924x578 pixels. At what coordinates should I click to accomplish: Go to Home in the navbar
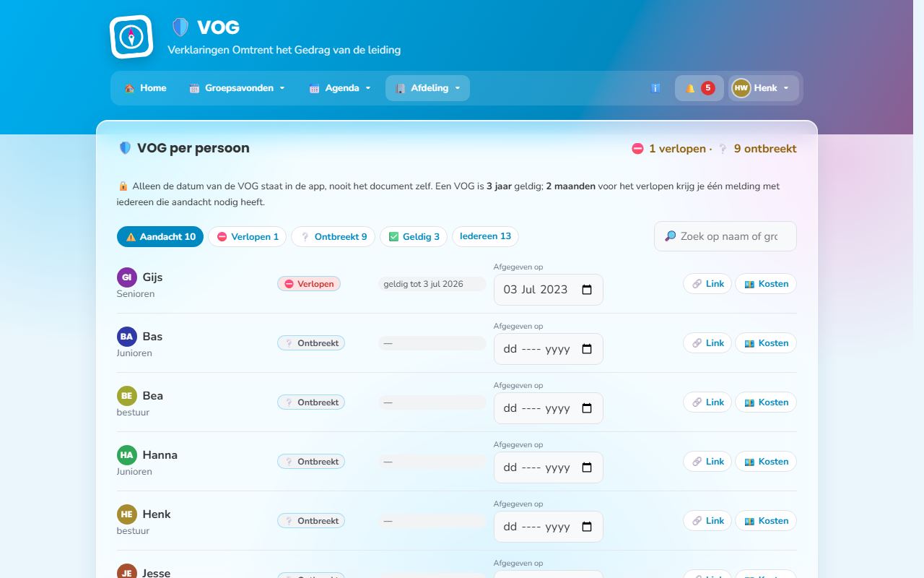tap(145, 88)
